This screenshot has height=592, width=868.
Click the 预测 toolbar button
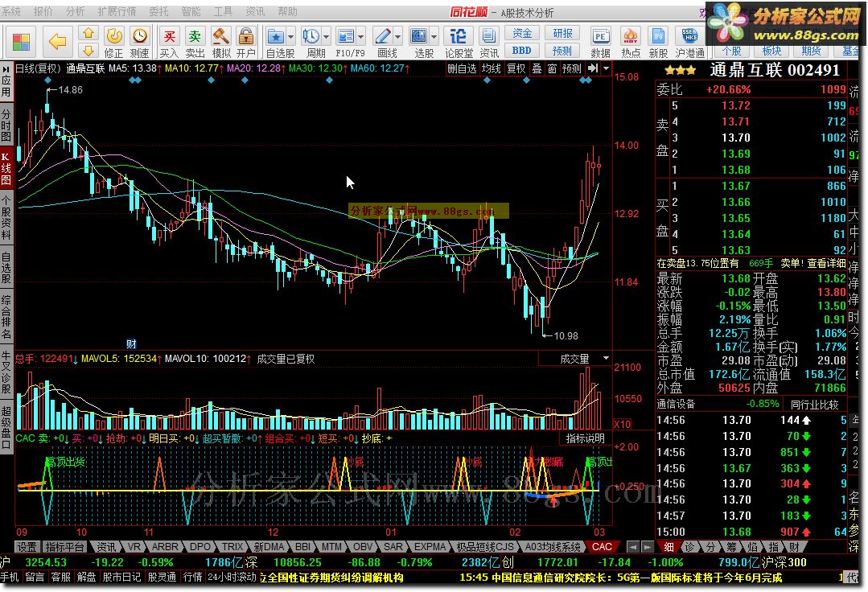pos(562,51)
